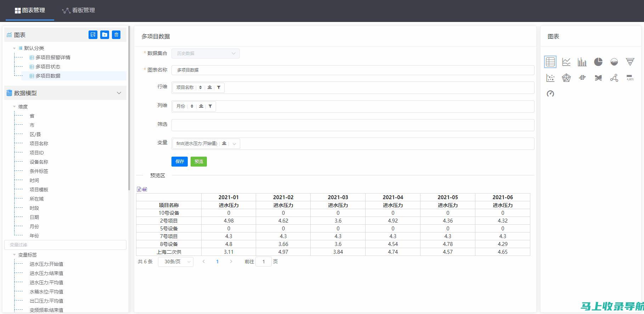Select the table chart type icon

point(550,62)
